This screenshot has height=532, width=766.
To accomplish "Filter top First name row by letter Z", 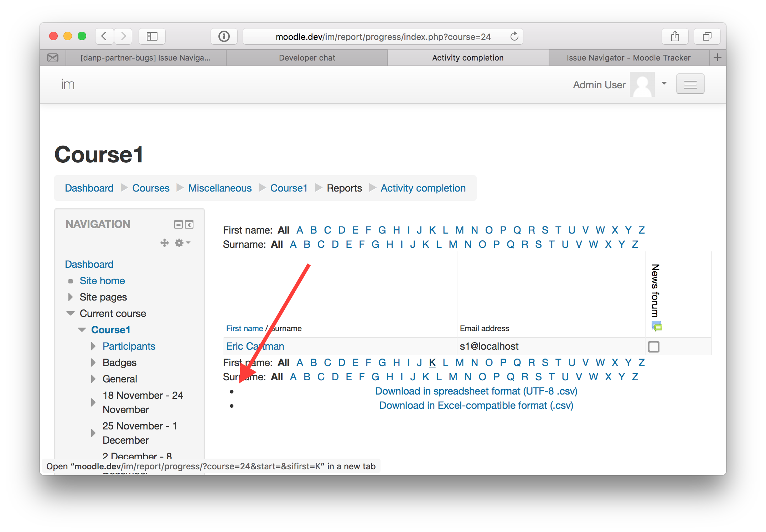I will coord(642,230).
